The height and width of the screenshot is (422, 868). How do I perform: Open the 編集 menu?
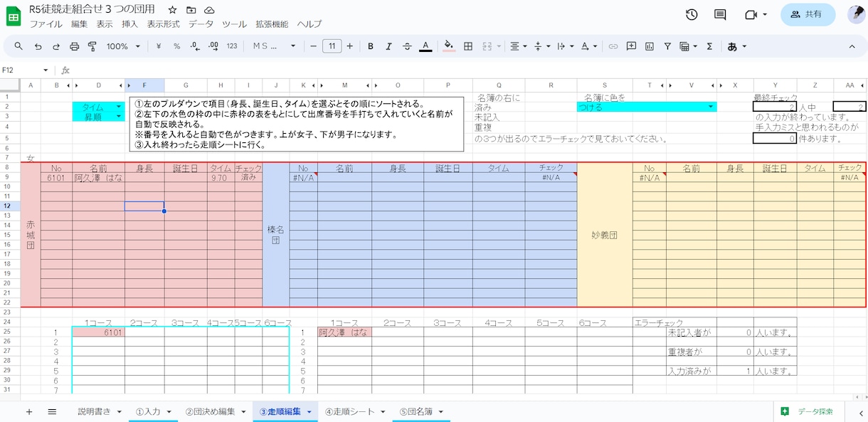tap(80, 23)
